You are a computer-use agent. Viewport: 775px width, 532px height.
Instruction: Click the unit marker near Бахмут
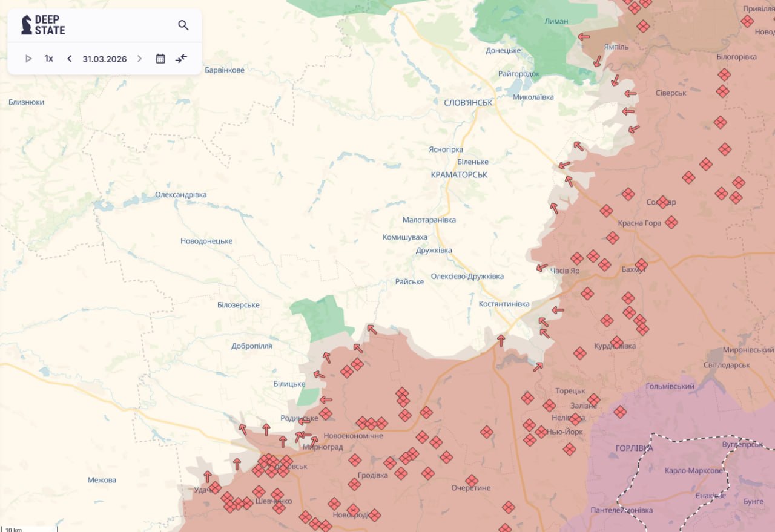tap(641, 264)
